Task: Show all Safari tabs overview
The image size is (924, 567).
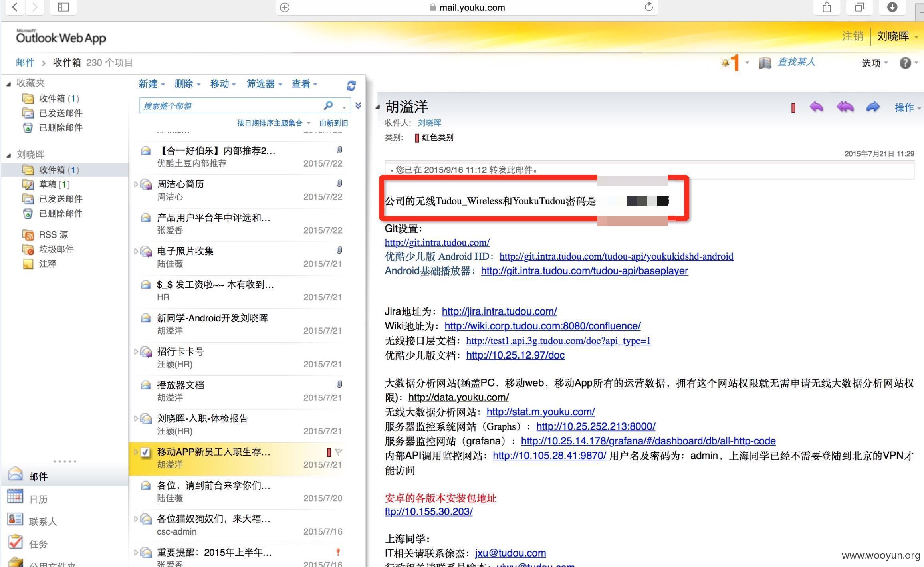Action: click(859, 7)
